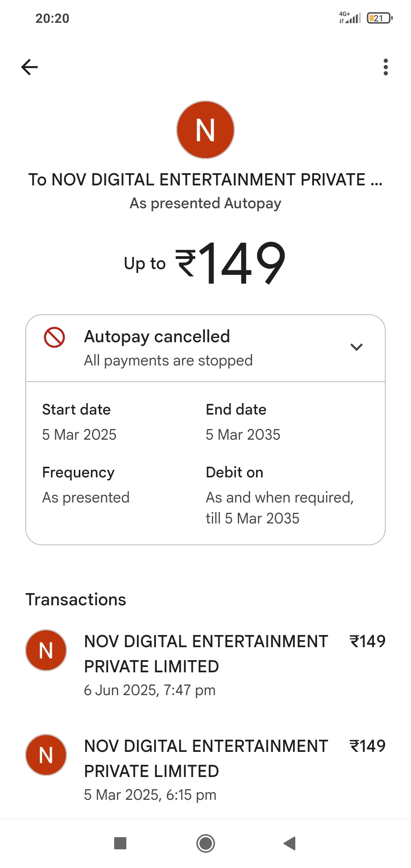411x868 pixels.
Task: Tap the truncated merchant name title
Action: click(x=205, y=180)
